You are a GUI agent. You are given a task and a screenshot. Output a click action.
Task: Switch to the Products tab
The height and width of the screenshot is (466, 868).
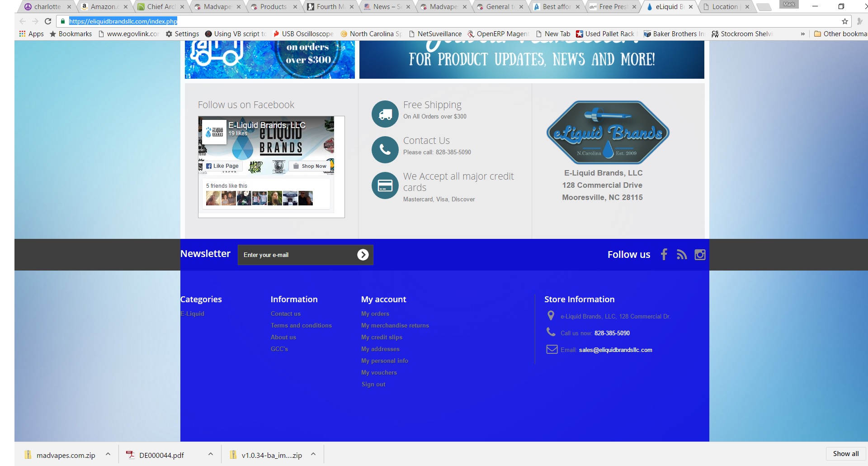pos(274,7)
